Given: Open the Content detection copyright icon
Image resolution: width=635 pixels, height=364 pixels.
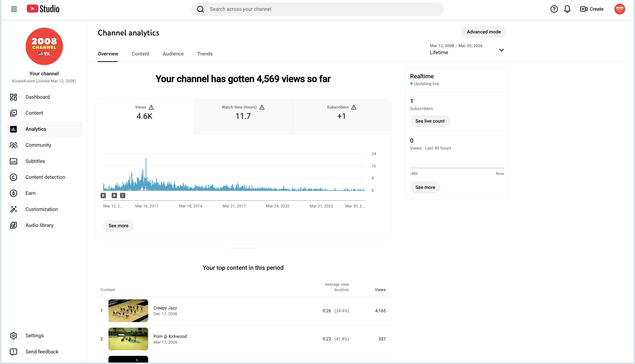Looking at the screenshot, I should (x=14, y=177).
